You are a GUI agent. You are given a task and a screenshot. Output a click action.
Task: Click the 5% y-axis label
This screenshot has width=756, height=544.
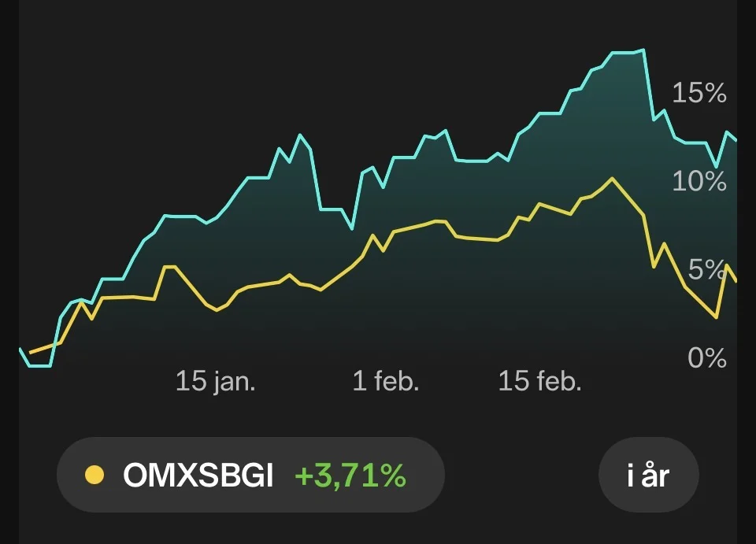pos(706,270)
